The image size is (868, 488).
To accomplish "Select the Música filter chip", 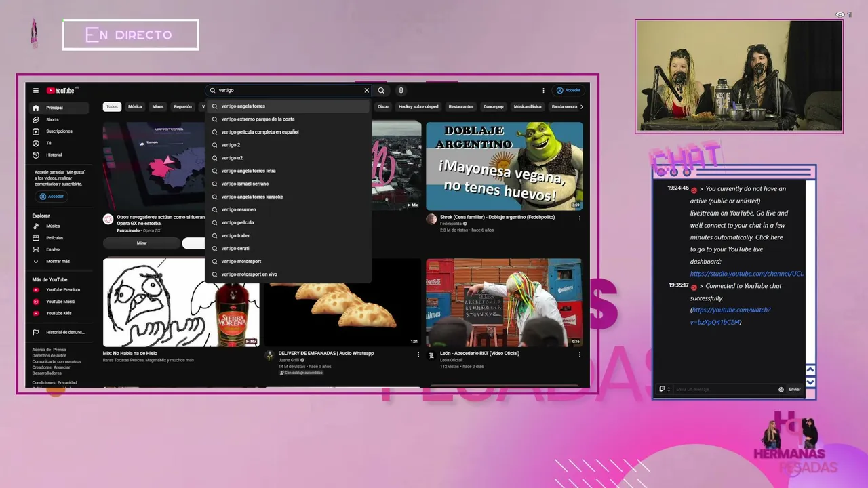I will coord(135,106).
